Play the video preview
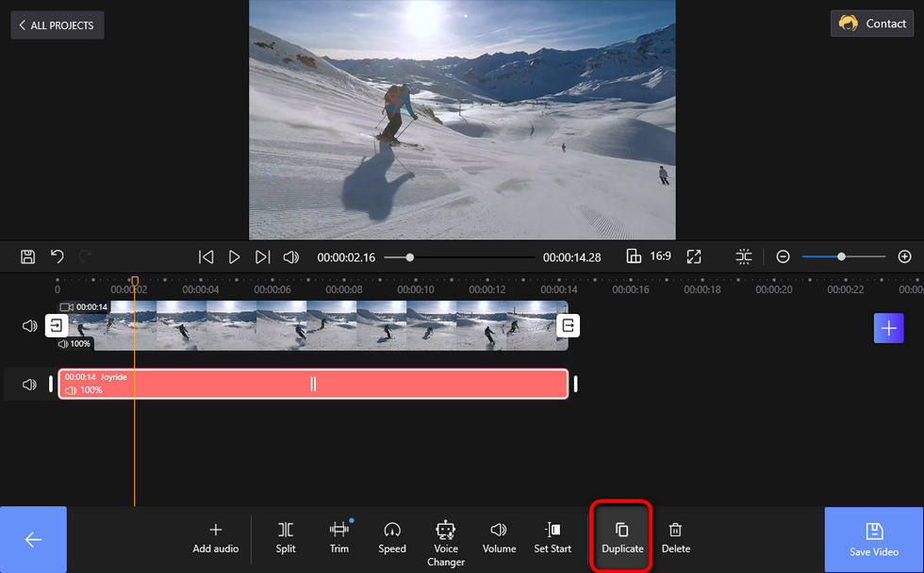 234,256
